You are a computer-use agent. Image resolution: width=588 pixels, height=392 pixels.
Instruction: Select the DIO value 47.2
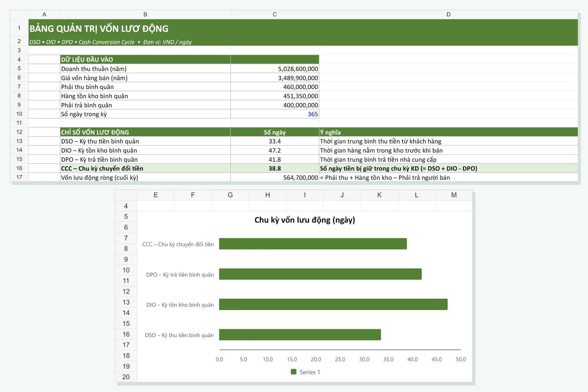[275, 150]
